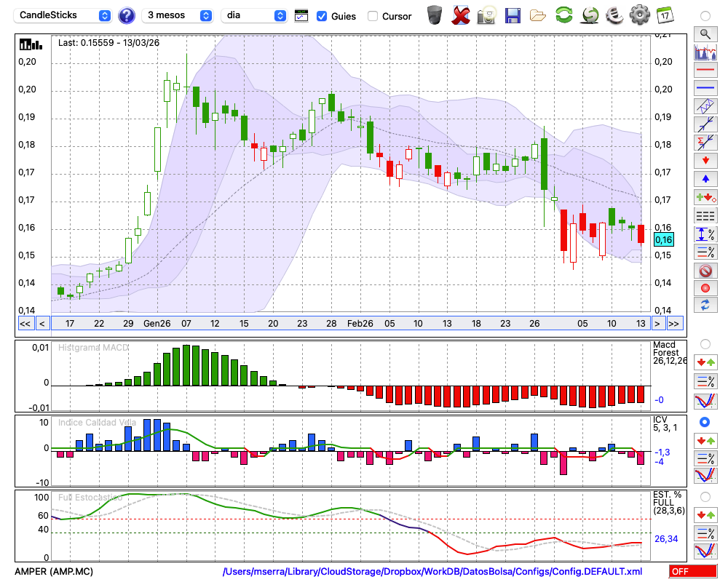Select the red horizontal line drawing tool
The image size is (728, 582).
click(705, 71)
